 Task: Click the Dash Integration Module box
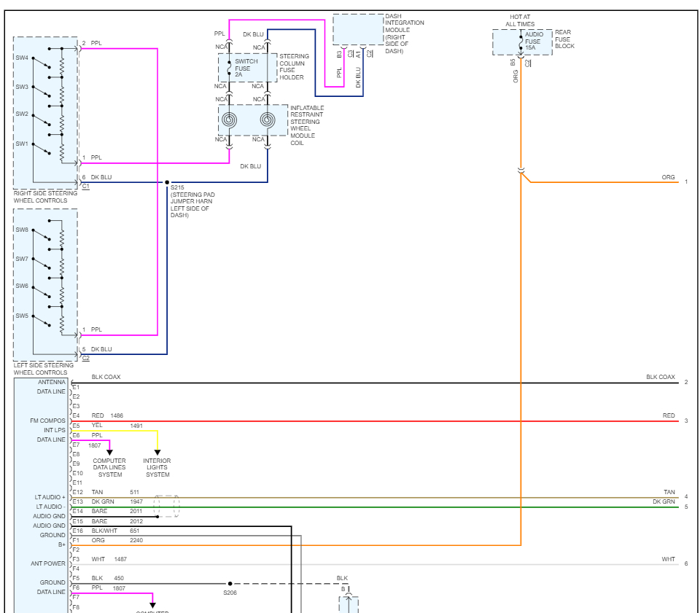358,29
